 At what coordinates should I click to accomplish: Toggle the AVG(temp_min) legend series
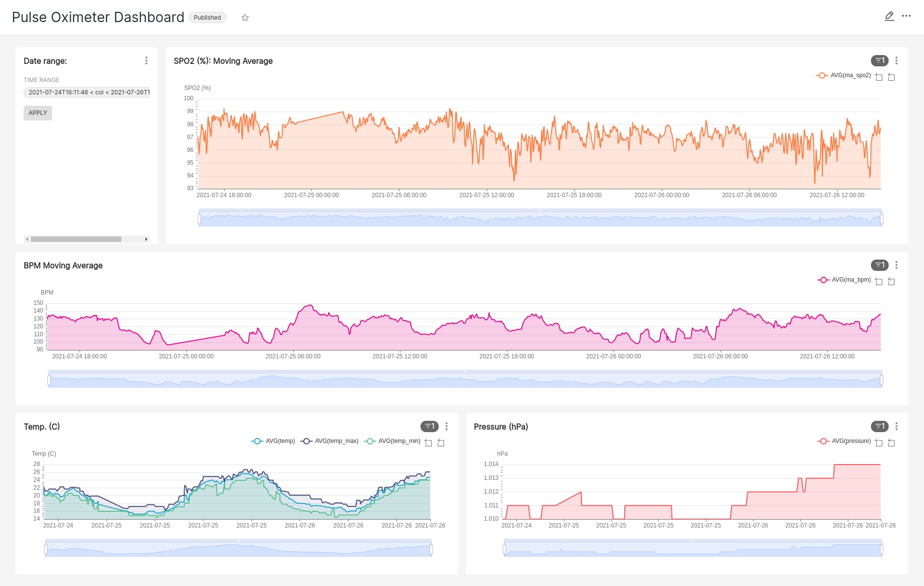tap(392, 441)
